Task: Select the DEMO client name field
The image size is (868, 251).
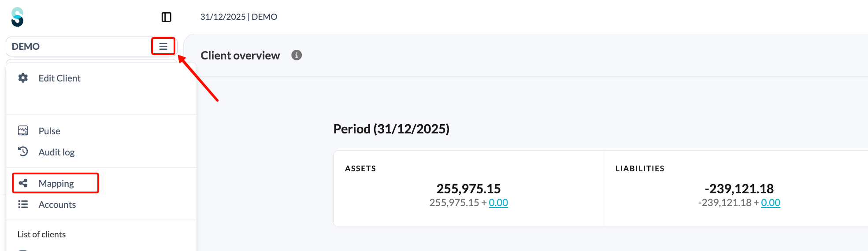Action: click(79, 46)
